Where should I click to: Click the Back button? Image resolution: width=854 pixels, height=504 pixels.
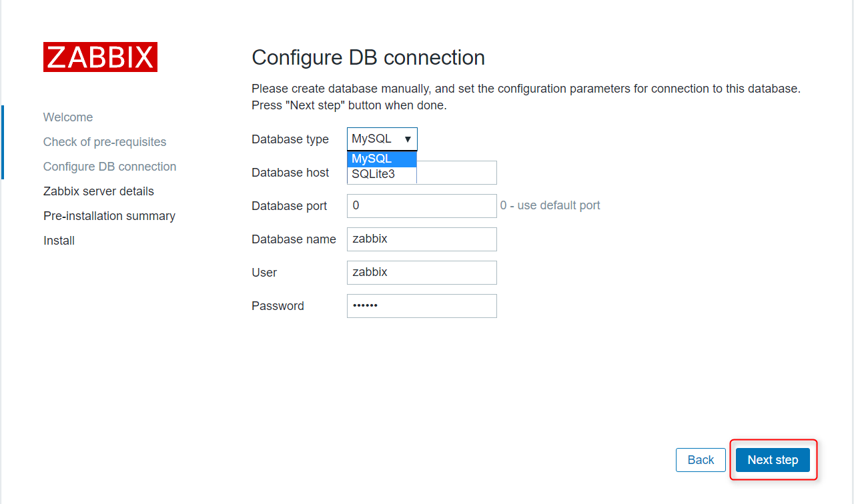701,460
